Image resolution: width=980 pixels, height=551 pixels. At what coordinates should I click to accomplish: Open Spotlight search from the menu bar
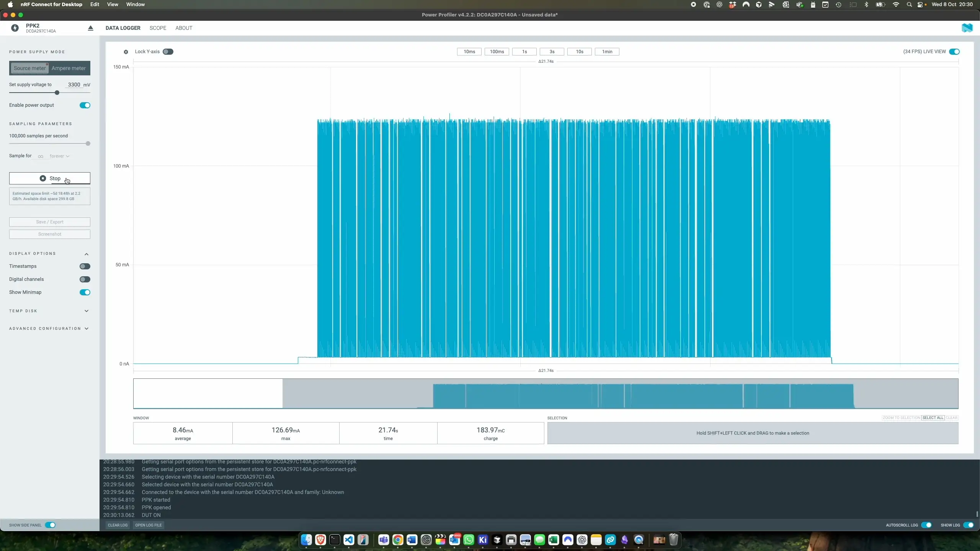pos(910,5)
